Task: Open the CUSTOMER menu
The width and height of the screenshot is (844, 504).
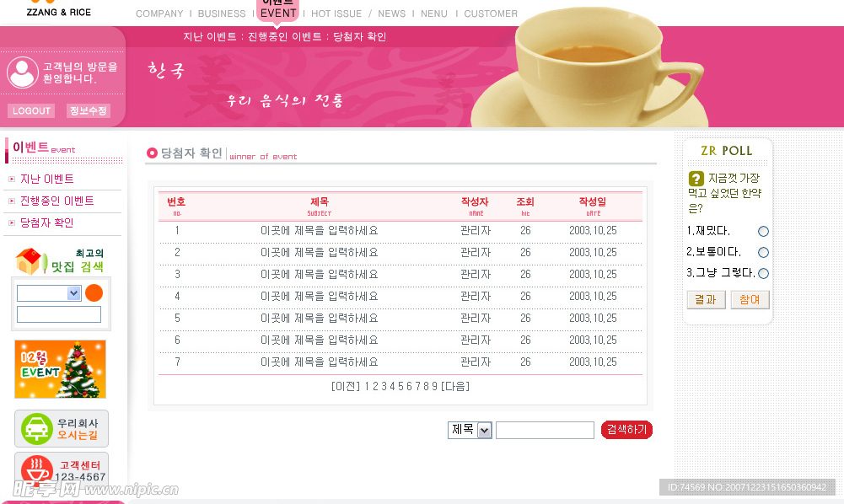Action: click(x=491, y=13)
